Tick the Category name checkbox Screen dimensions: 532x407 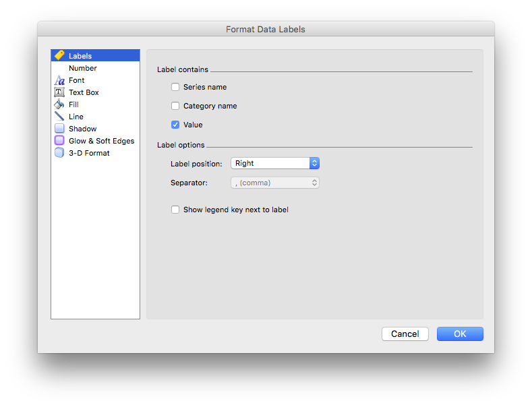click(175, 106)
